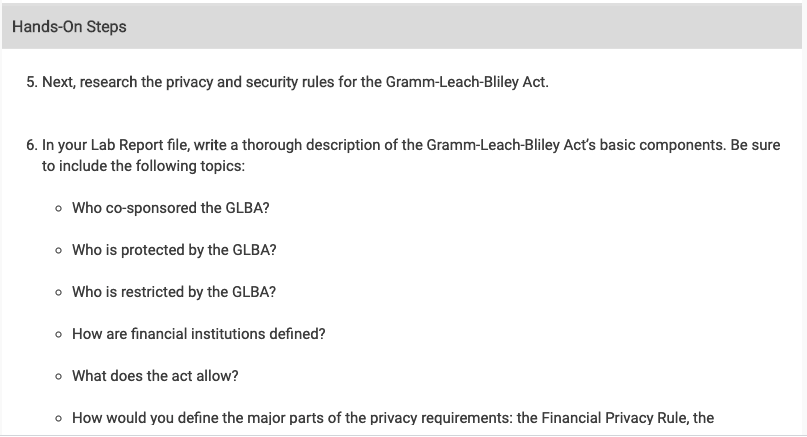Select "Who is restricted by the GLBA?" item
Image resolution: width=807 pixels, height=437 pixels.
[x=174, y=292]
